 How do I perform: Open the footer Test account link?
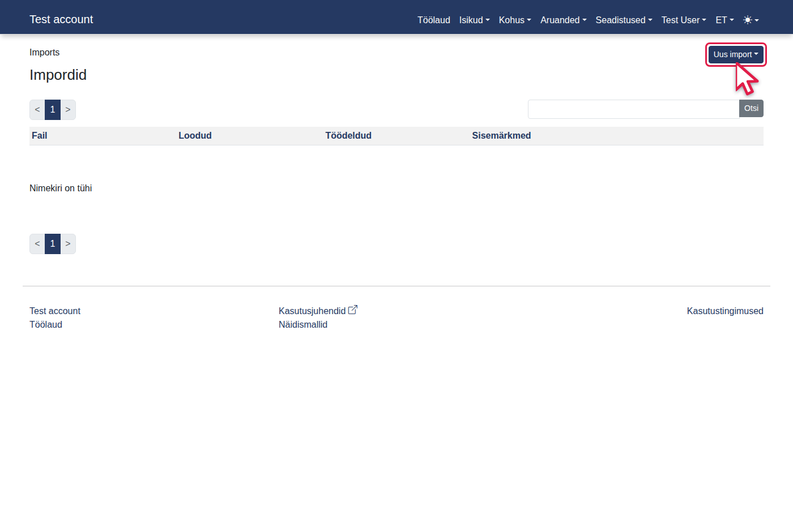click(x=55, y=311)
